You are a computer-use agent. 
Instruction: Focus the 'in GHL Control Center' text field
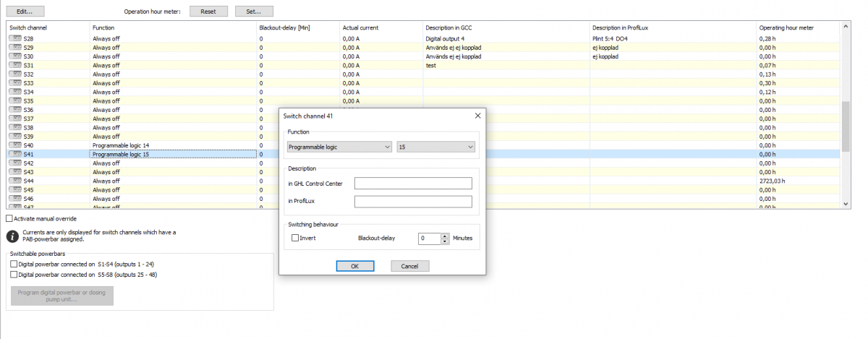pos(413,184)
